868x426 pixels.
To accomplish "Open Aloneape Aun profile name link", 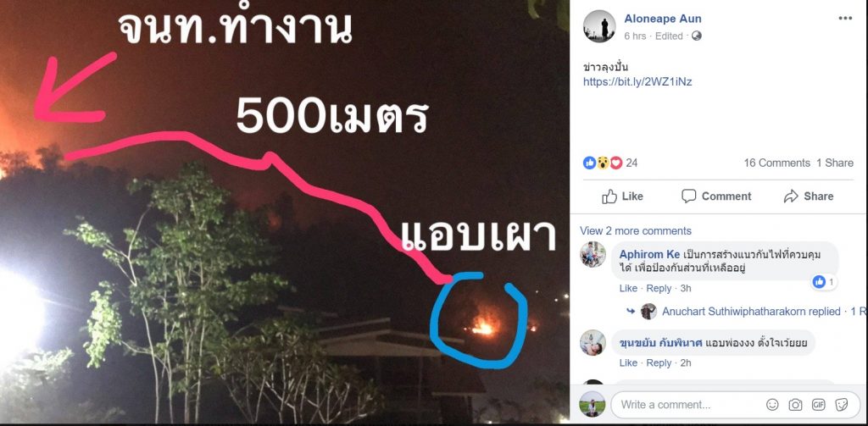I will (x=663, y=19).
